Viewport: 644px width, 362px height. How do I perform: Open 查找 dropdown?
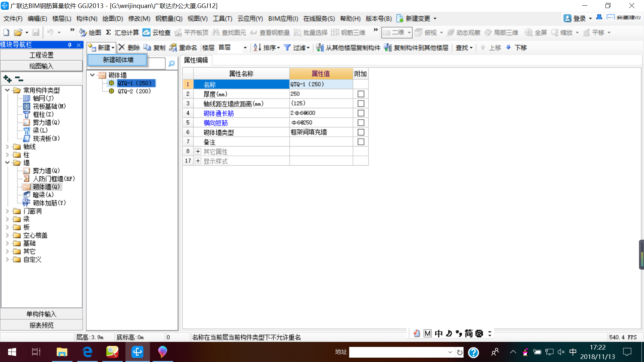(x=464, y=48)
